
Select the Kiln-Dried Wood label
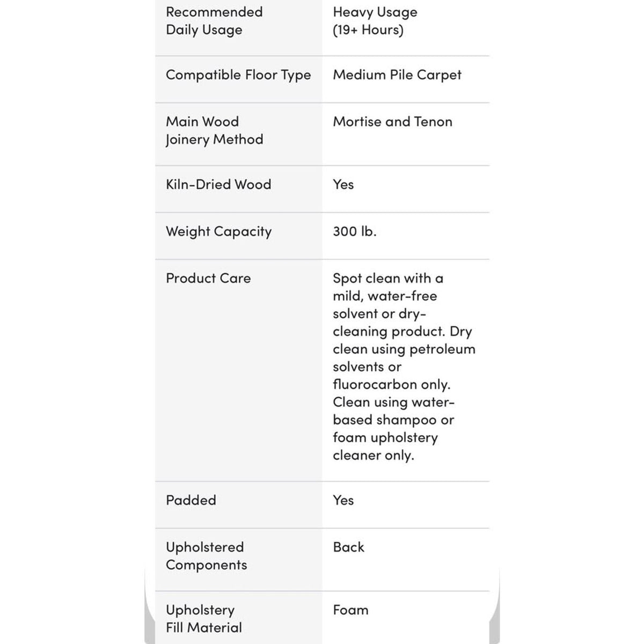(x=218, y=185)
